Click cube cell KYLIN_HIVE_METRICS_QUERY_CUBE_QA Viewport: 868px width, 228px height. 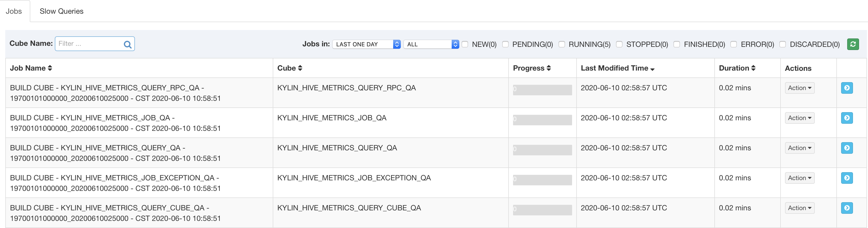(x=349, y=208)
